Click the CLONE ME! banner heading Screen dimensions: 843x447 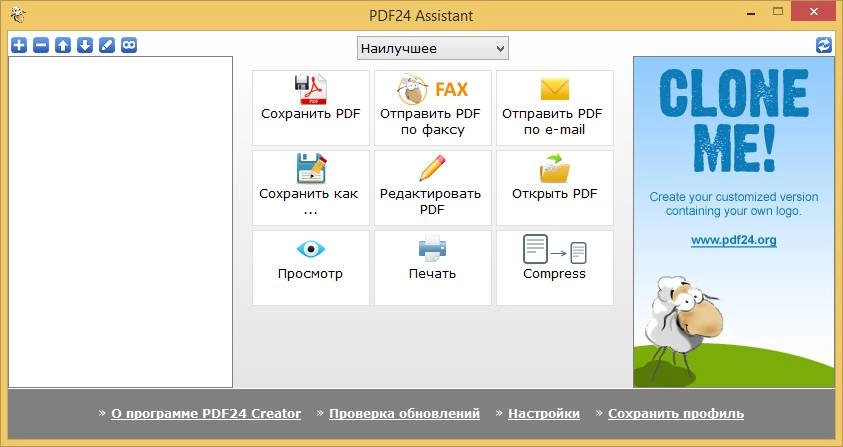point(734,120)
